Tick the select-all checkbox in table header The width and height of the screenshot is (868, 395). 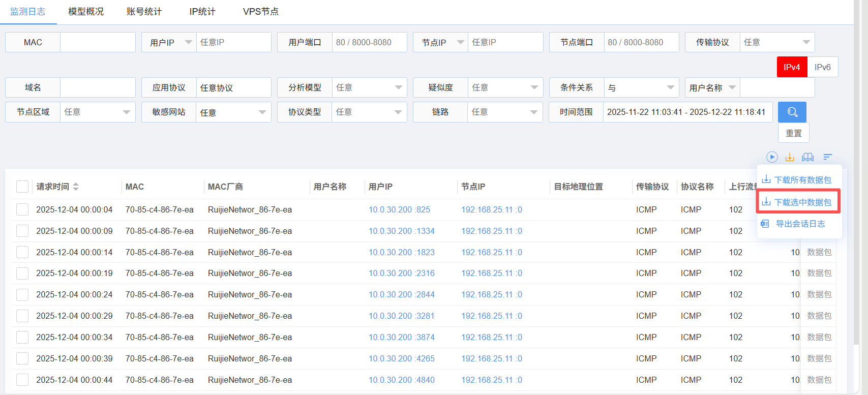tap(22, 187)
